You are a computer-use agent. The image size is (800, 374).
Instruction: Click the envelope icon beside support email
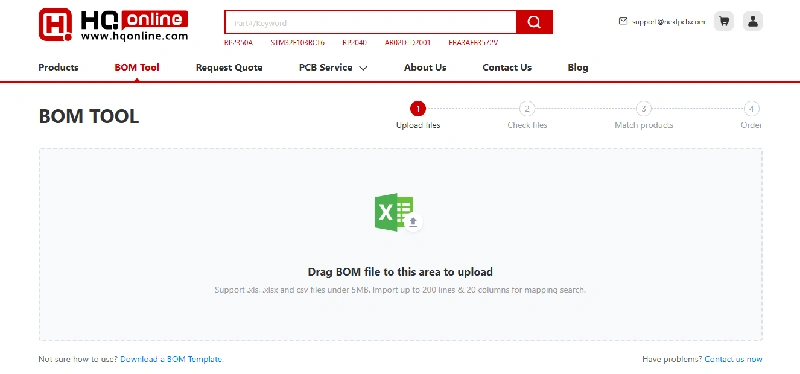pos(622,21)
